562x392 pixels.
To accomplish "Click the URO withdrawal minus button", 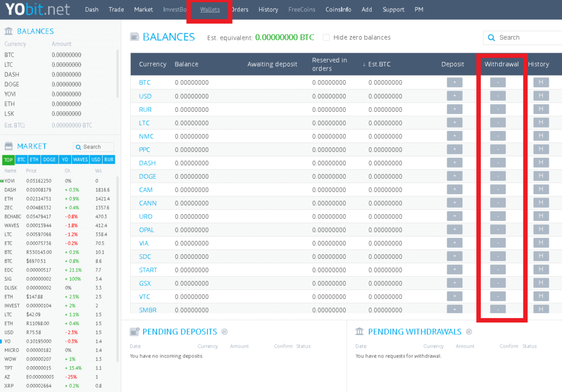I will [x=498, y=216].
